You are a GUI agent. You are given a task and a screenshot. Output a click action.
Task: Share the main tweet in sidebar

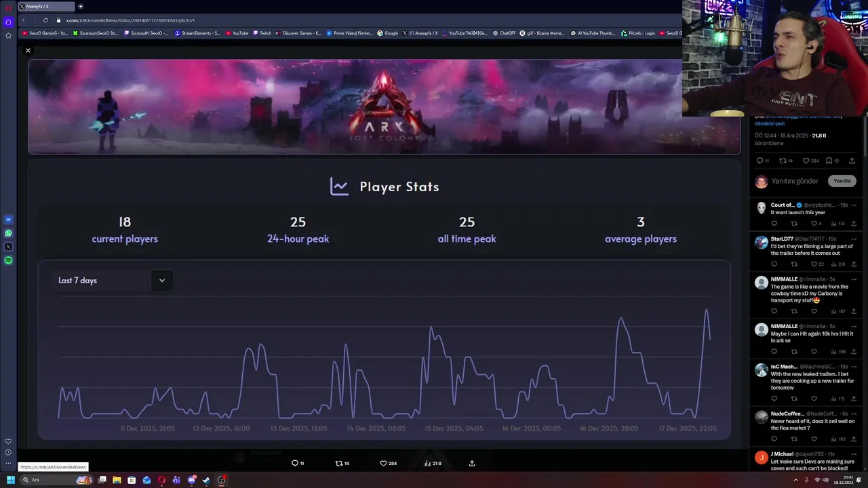pos(852,161)
